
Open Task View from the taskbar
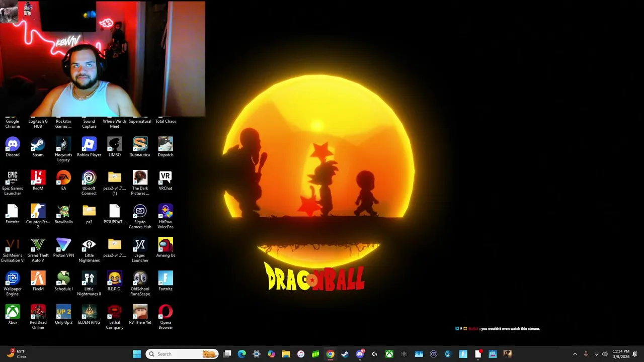pos(227,354)
